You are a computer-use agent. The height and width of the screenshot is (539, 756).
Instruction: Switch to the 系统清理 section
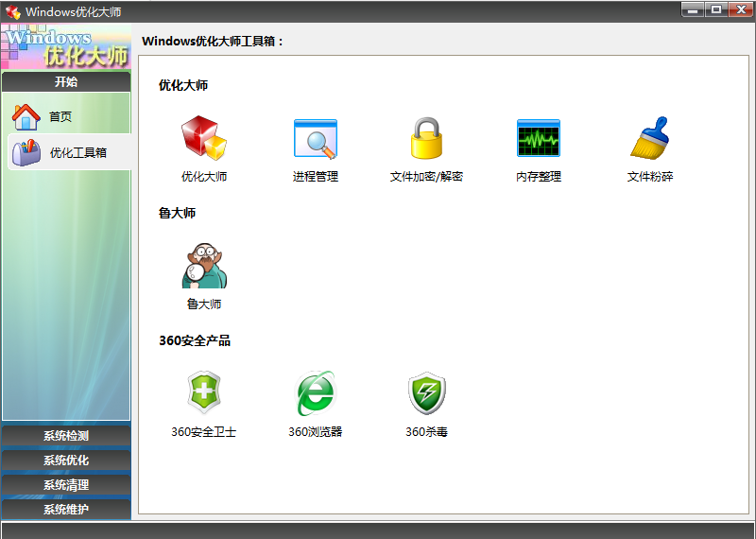[66, 485]
